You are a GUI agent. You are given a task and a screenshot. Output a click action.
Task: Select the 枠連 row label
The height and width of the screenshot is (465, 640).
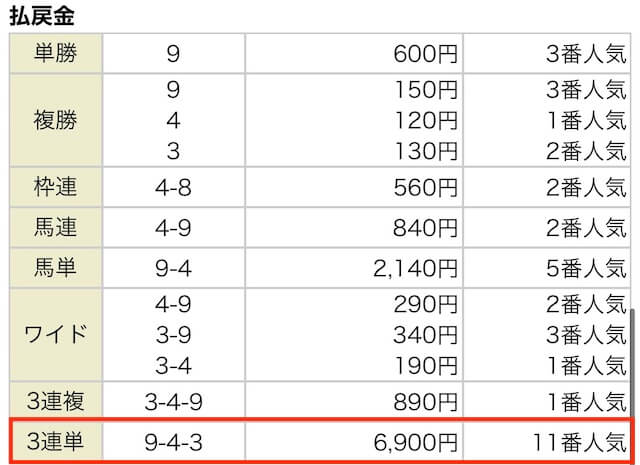point(55,187)
